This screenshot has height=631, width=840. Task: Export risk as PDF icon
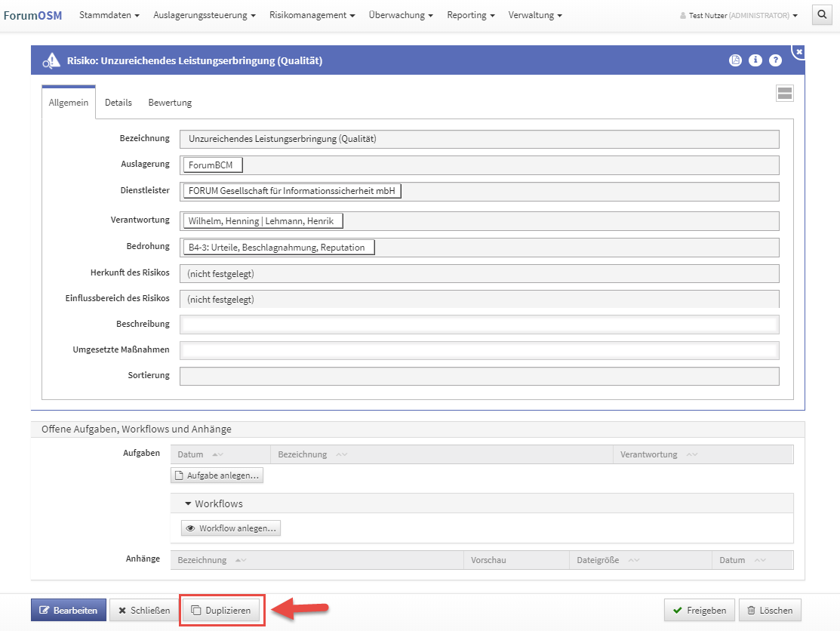(x=735, y=60)
